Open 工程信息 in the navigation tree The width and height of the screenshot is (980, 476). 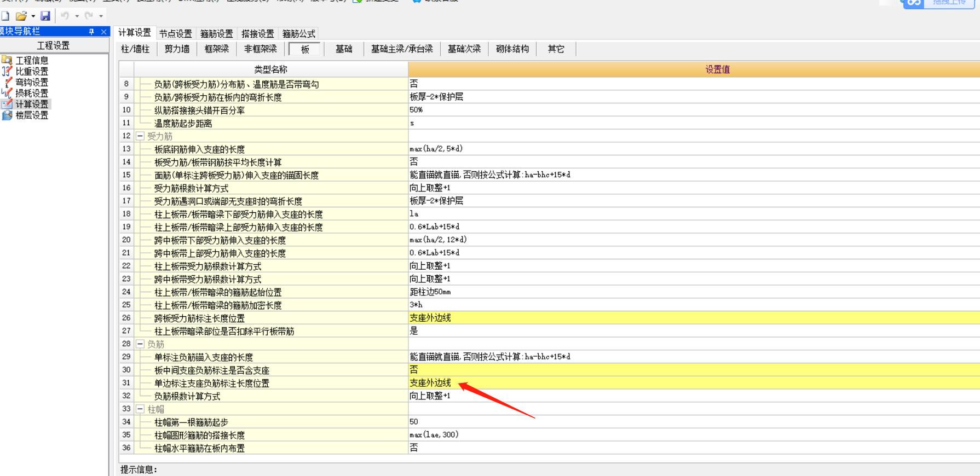pos(31,60)
